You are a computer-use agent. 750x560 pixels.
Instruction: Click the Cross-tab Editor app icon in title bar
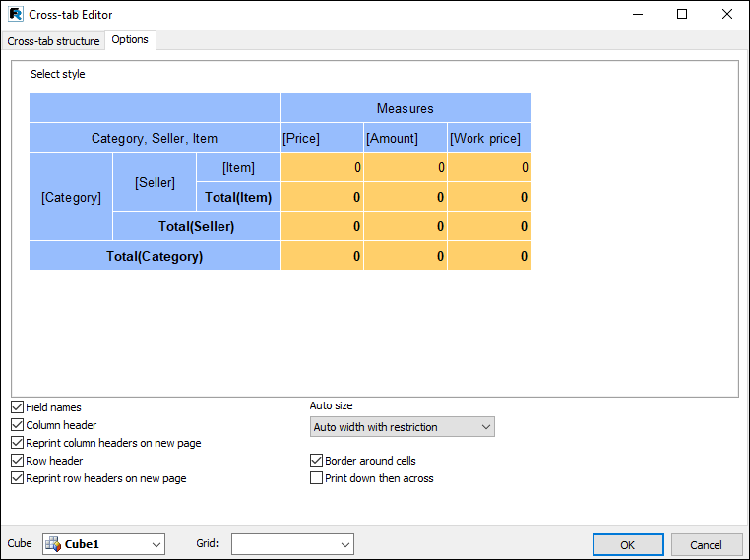pos(16,15)
